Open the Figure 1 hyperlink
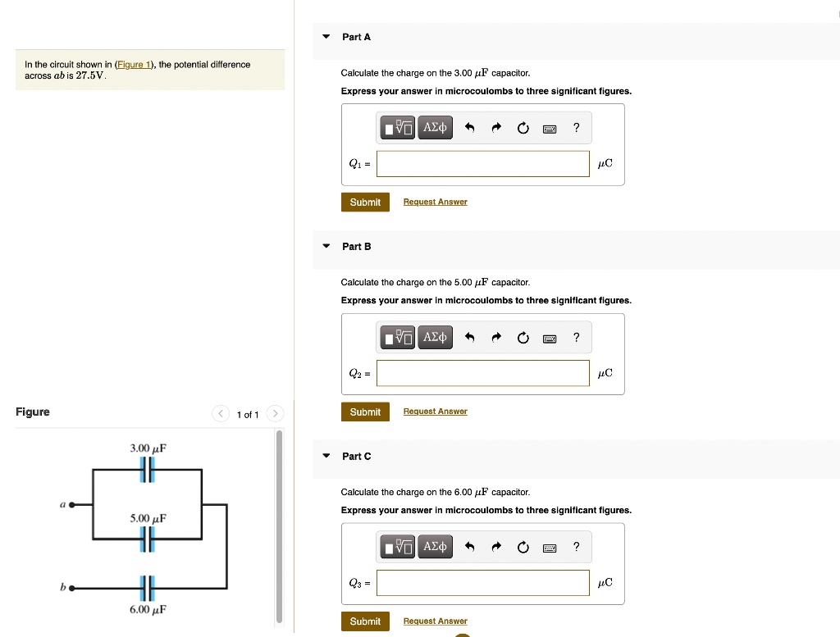 pos(133,64)
